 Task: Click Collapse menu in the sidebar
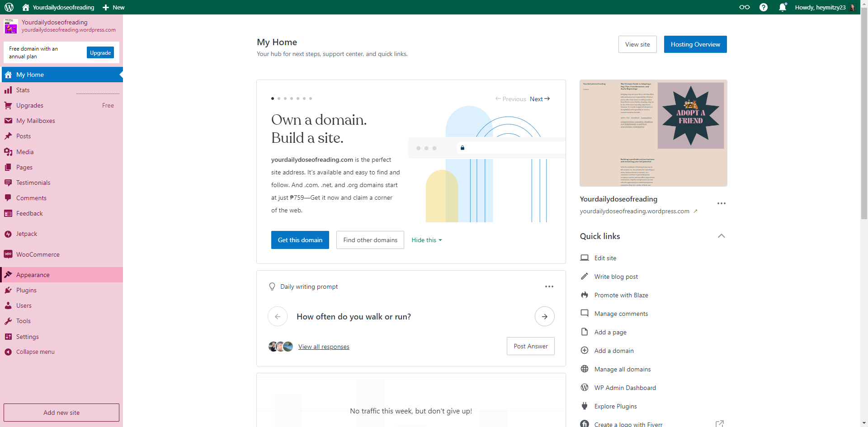point(61,352)
